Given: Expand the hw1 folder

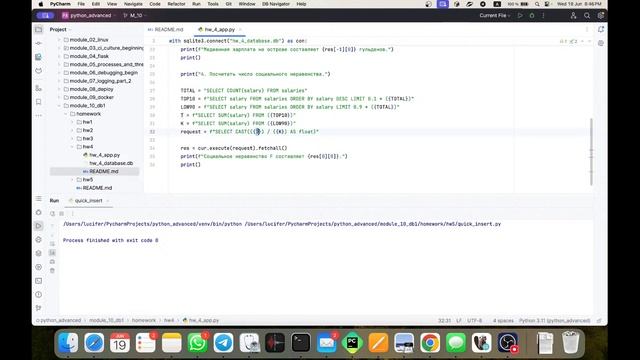Looking at the screenshot, I should point(72,122).
